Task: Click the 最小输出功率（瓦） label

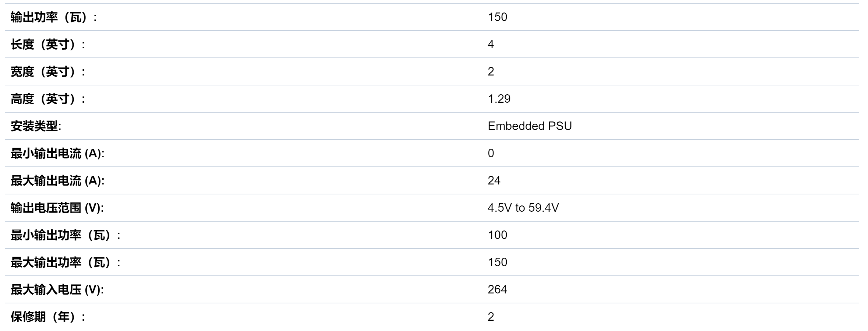Action: 66,235
